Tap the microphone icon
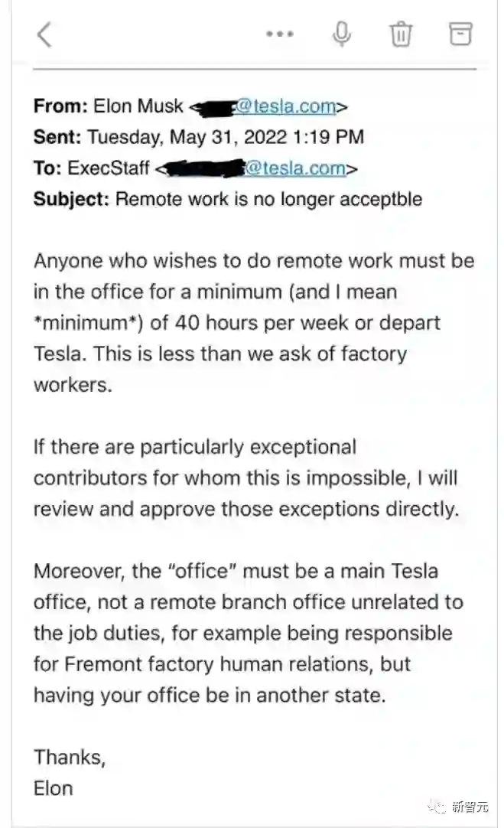This screenshot has width=504, height=828. [342, 34]
